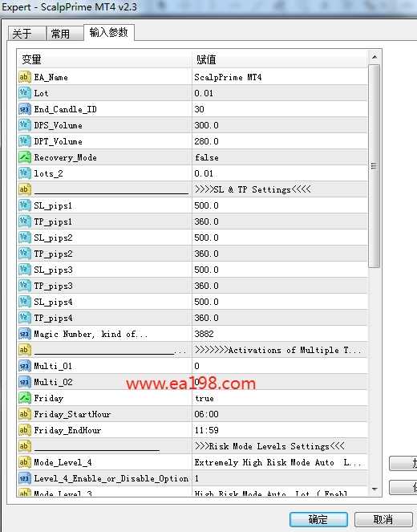
Task: Select the icon next to Mode_Level_4
Action: click(x=25, y=462)
